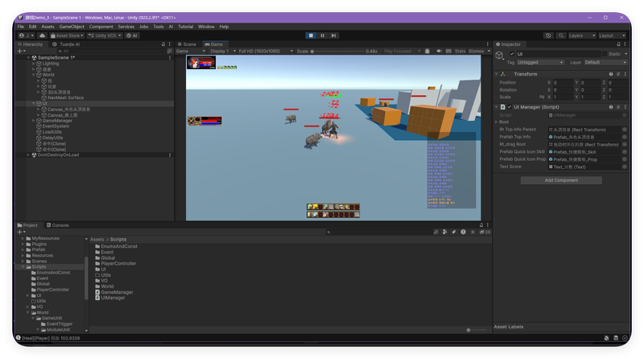
Task: Step forward one frame
Action: click(333, 35)
